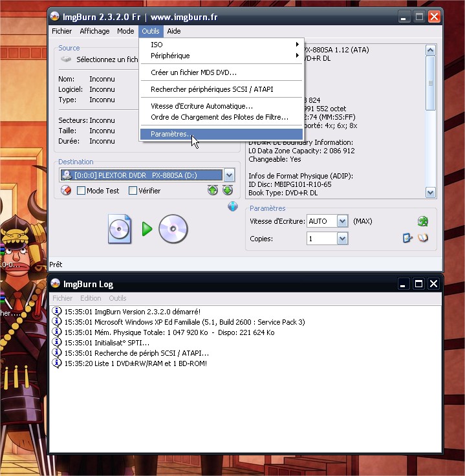
Task: Click the erase disc icon under Destination
Action: coord(65,190)
